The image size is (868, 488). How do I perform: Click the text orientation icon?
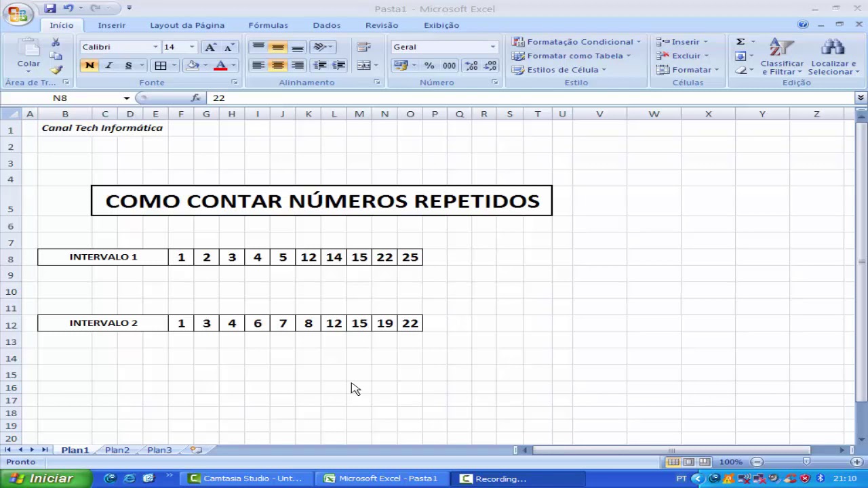click(320, 47)
